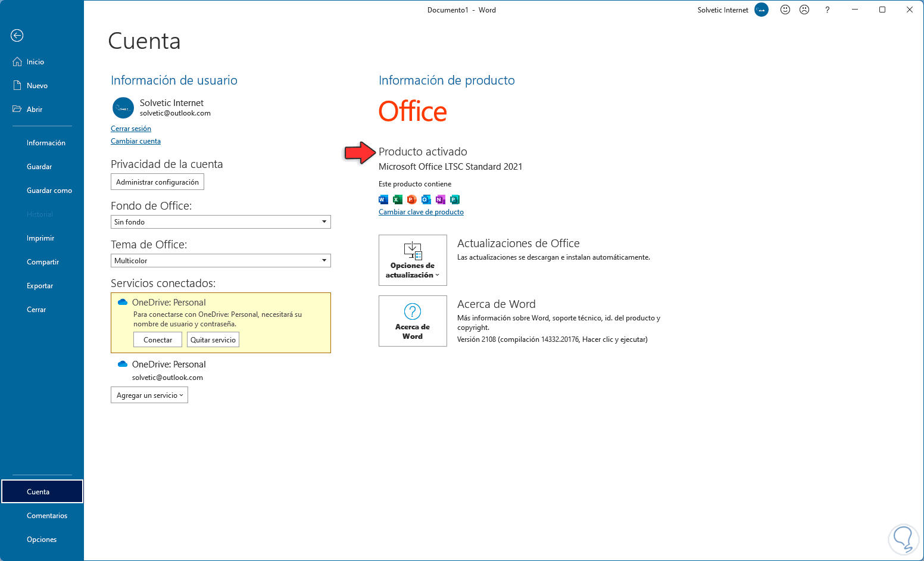Viewport: 924px width, 561px height.
Task: Click Conectar for OneDrive Personal
Action: [x=158, y=340]
